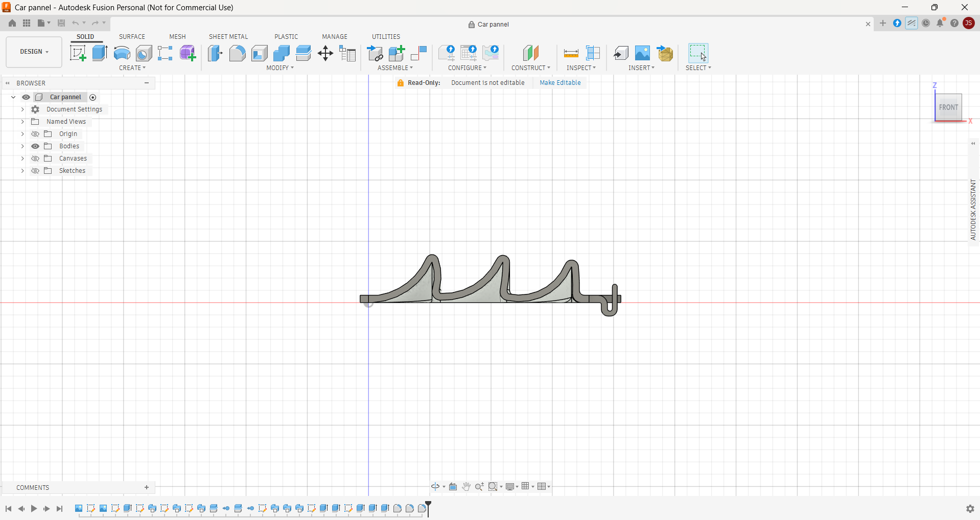This screenshot has width=980, height=520.
Task: Add a comment with the plus button
Action: pyautogui.click(x=147, y=487)
